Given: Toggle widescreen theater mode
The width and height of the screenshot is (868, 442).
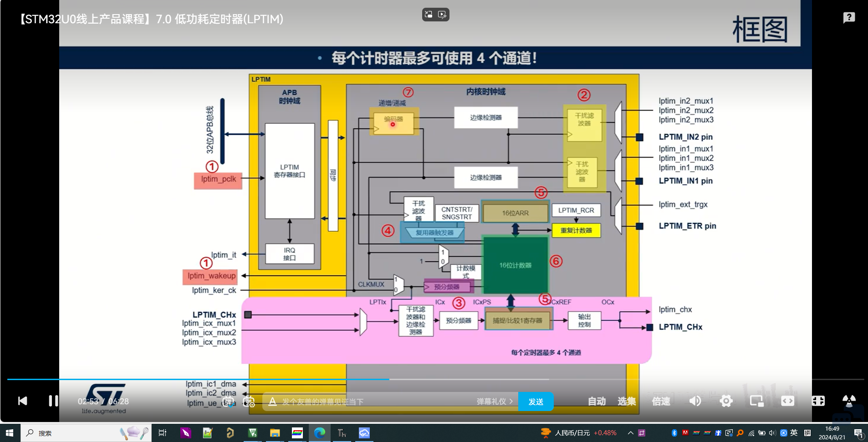Looking at the screenshot, I should [x=787, y=401].
